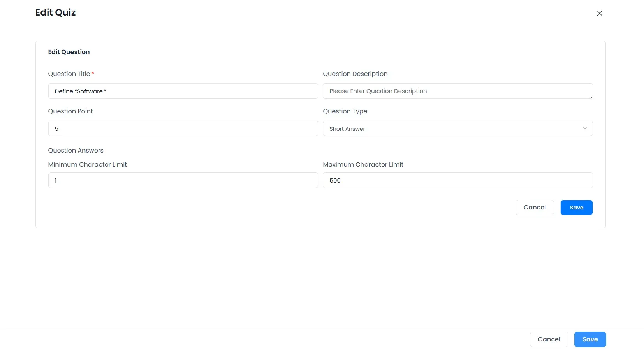644x350 pixels.
Task: Click the Question Point label
Action: [70, 111]
